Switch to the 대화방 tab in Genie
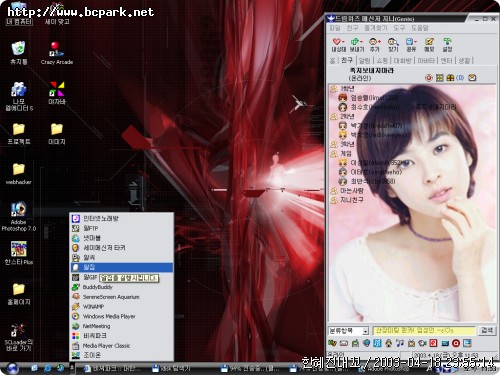The image size is (500, 375). coord(402,60)
